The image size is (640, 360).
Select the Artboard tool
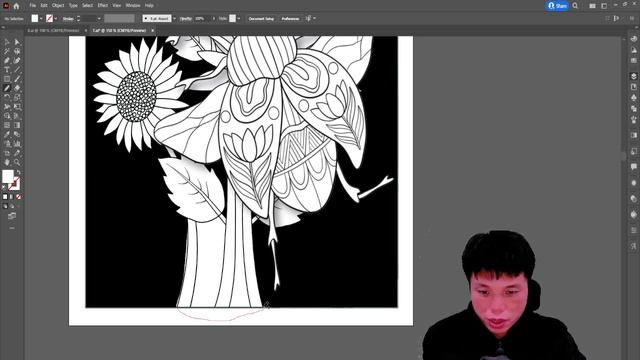click(7, 153)
